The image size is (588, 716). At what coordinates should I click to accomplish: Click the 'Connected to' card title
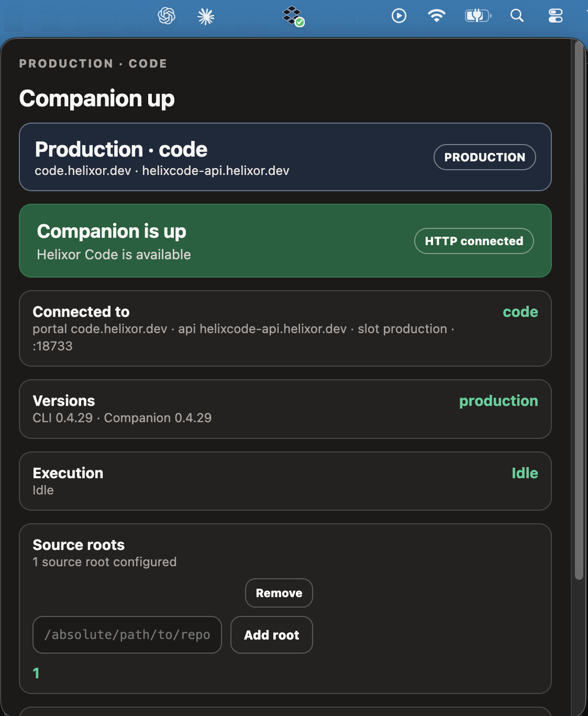point(81,312)
